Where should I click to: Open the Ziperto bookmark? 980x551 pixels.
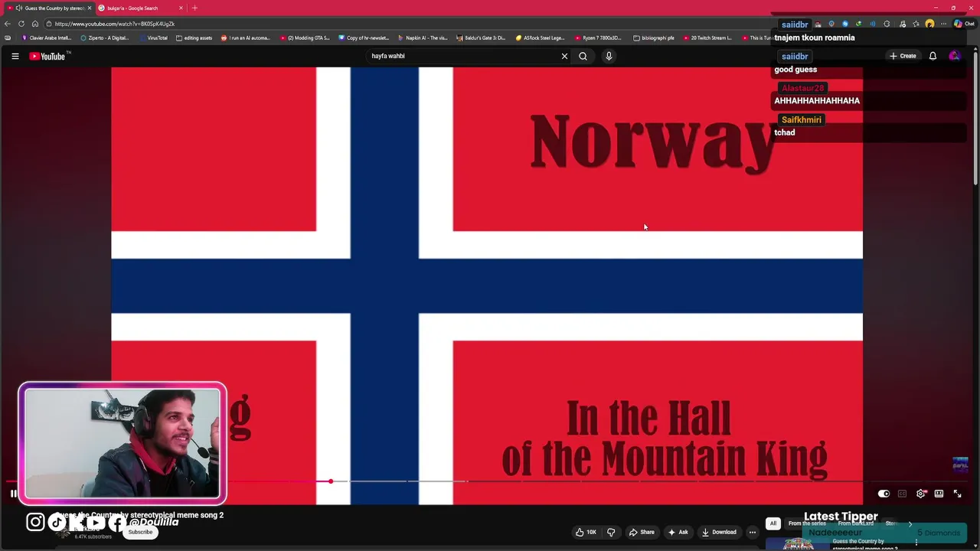click(104, 37)
